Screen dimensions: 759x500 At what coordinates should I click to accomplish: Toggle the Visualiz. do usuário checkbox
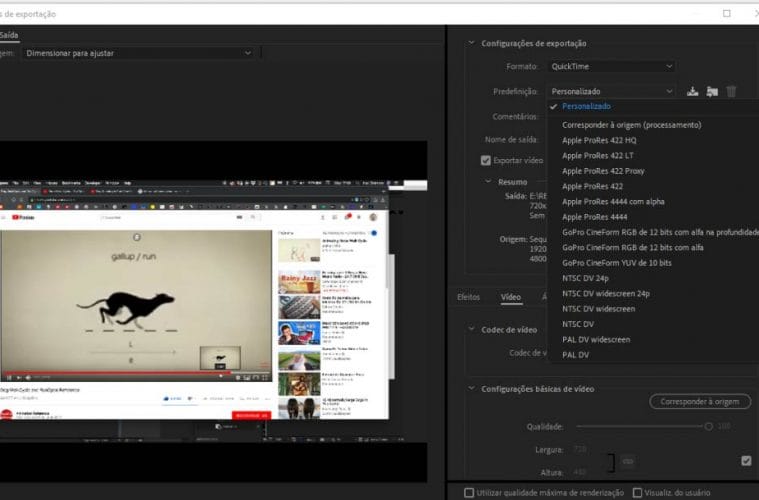[637, 492]
